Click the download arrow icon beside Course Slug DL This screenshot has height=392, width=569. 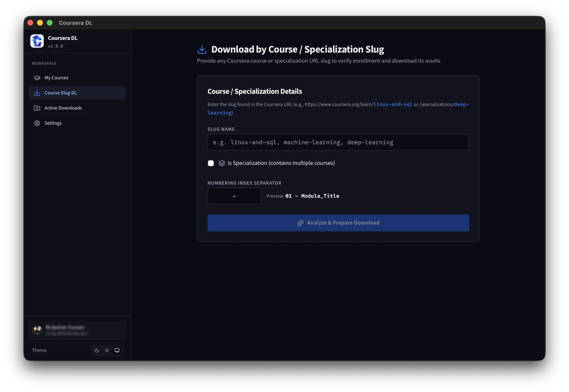click(37, 93)
